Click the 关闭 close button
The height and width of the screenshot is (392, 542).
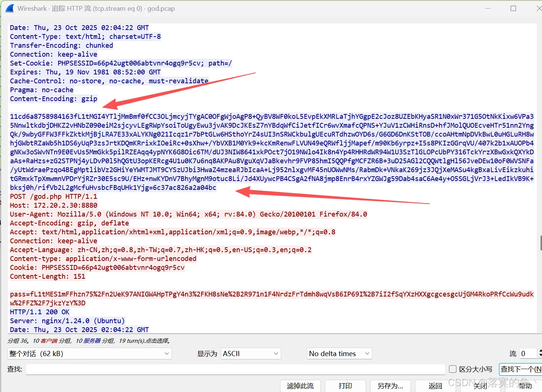(x=480, y=386)
